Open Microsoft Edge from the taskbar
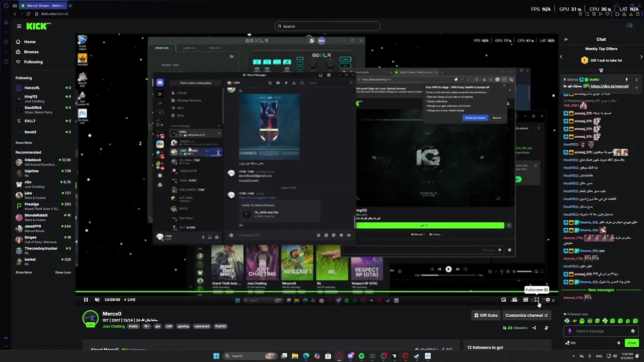Screen dimensions: 644x362 (x=306, y=356)
